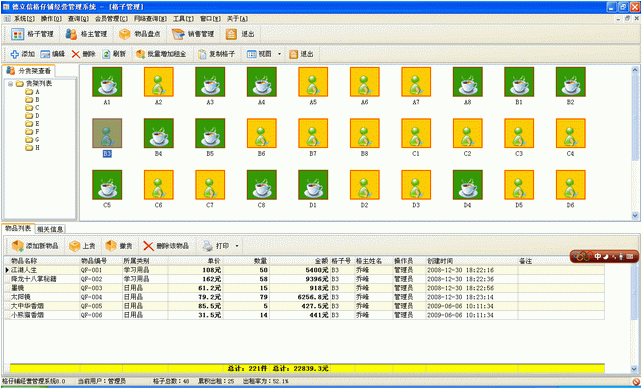Select the 分货架查看 tab
This screenshot has height=389, width=642.
tap(29, 70)
